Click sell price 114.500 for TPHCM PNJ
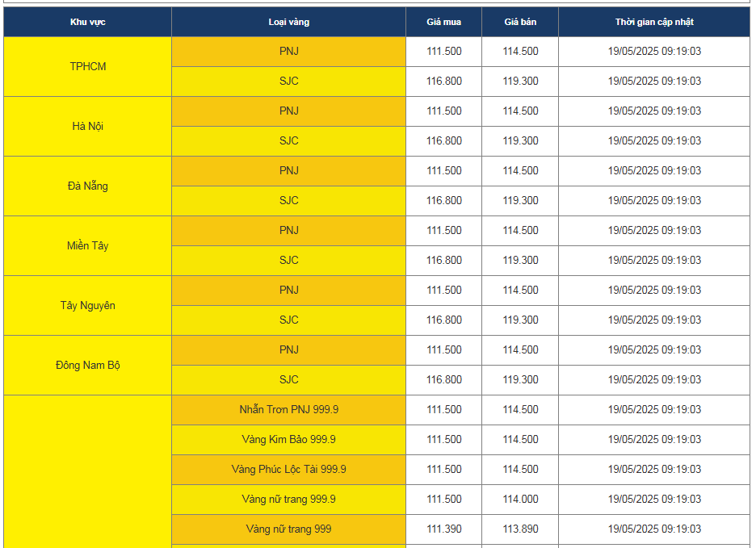Image resolution: width=756 pixels, height=548 pixels. click(520, 52)
